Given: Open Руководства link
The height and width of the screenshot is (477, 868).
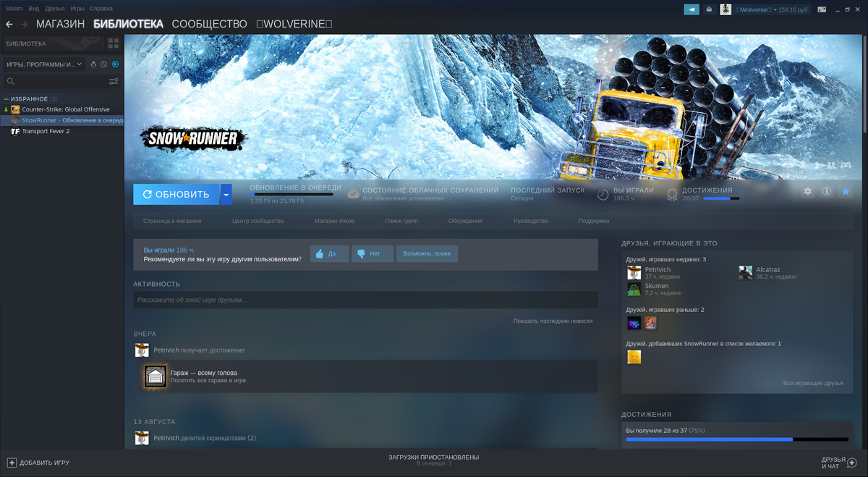Looking at the screenshot, I should point(530,221).
